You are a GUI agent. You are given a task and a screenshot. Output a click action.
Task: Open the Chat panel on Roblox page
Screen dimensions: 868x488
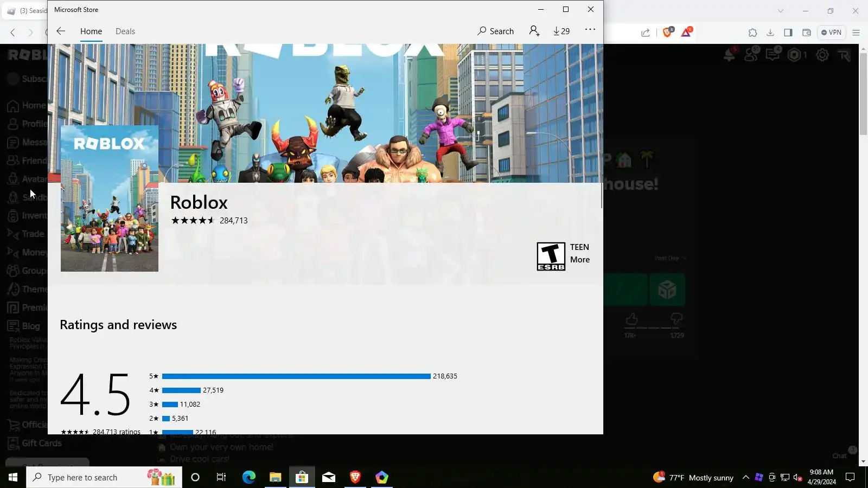pos(840,456)
